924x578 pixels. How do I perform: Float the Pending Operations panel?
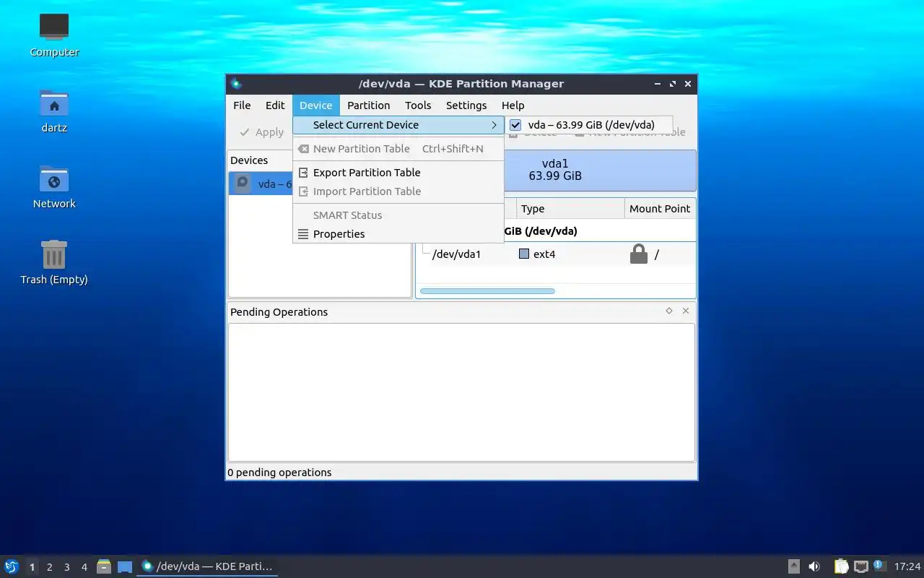pyautogui.click(x=669, y=311)
